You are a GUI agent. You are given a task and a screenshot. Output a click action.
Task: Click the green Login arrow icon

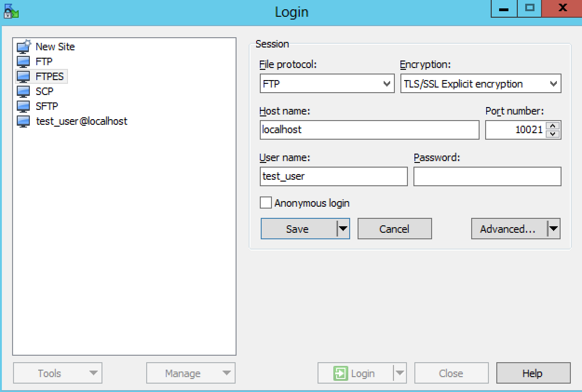[x=340, y=373]
